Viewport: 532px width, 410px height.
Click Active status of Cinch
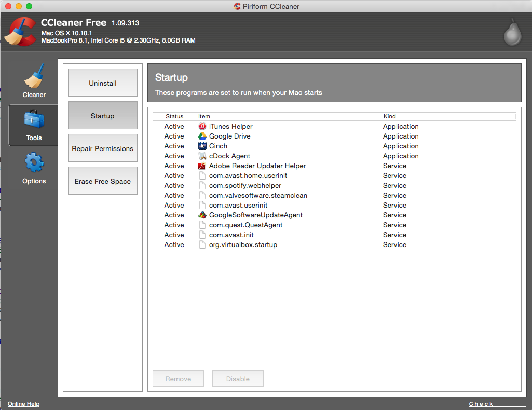pos(174,146)
